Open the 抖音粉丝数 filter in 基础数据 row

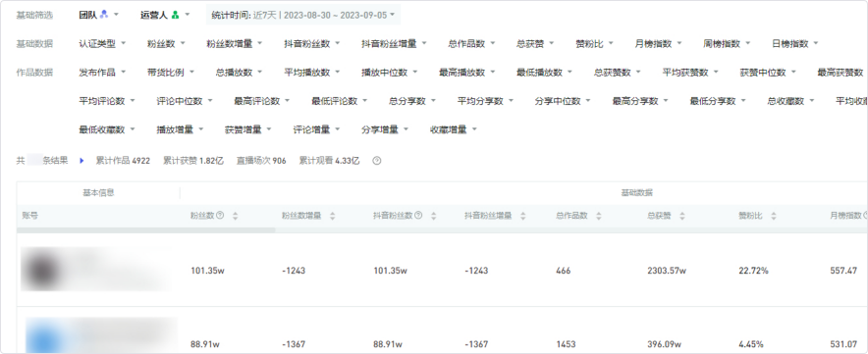pyautogui.click(x=311, y=44)
